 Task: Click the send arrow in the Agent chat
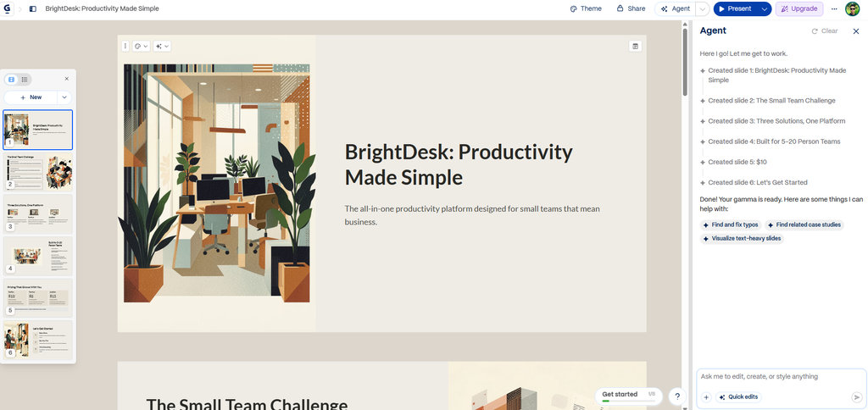[856, 397]
